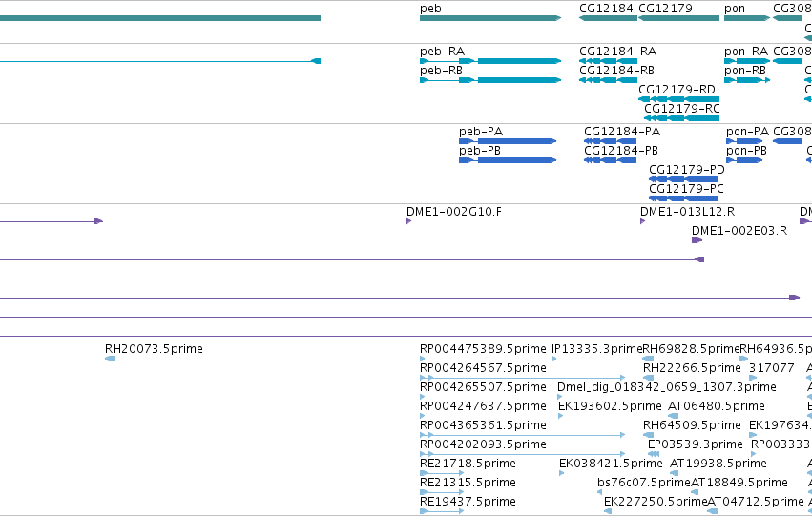
Task: Select the RH64509.5prime EST
Action: click(648, 435)
